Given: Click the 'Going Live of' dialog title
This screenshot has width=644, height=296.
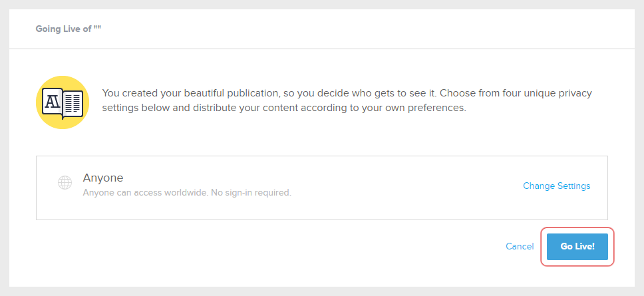Looking at the screenshot, I should click(x=68, y=29).
